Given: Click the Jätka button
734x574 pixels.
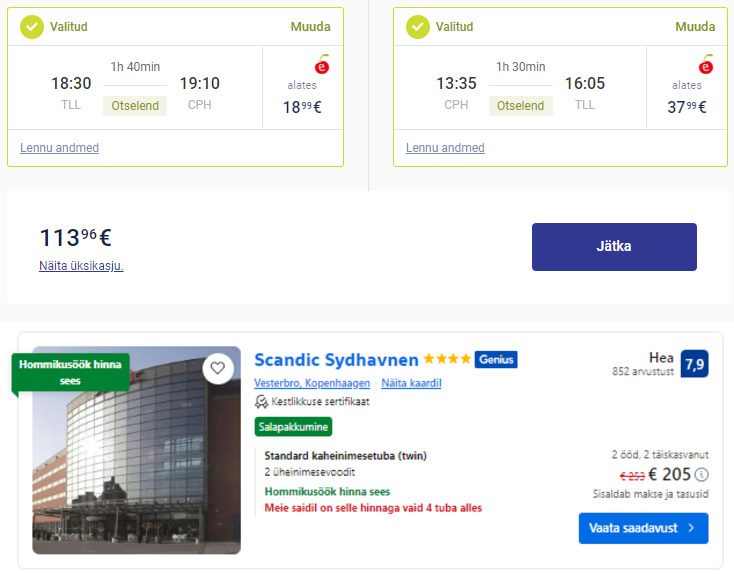Looking at the screenshot, I should (x=614, y=247).
